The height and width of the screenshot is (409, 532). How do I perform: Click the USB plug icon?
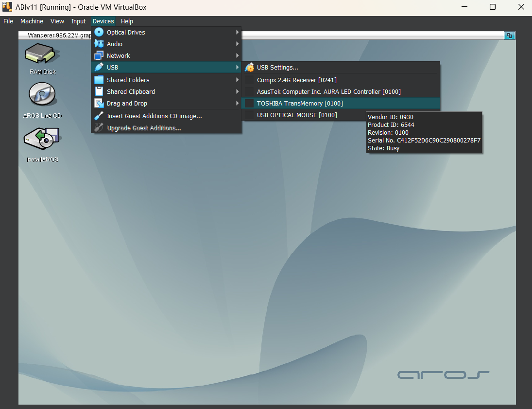[x=99, y=67]
